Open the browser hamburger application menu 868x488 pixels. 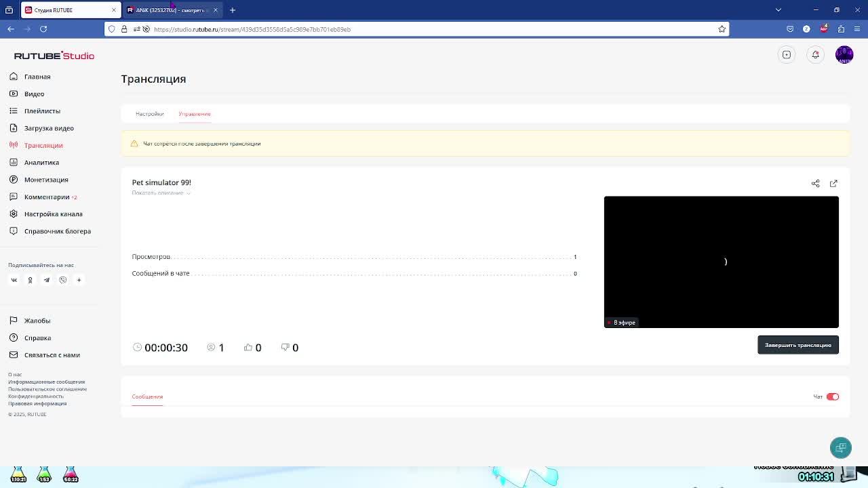858,29
